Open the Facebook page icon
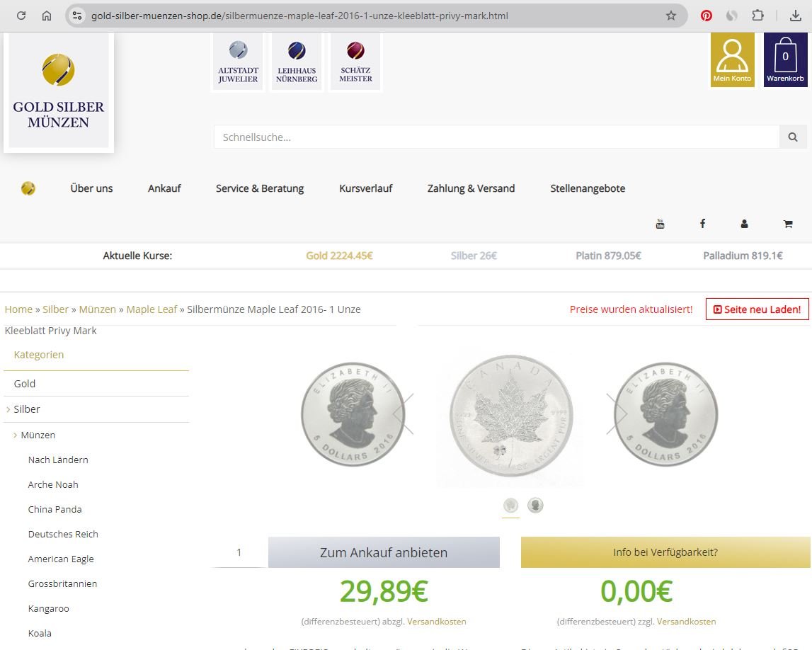The image size is (812, 650). coord(702,224)
